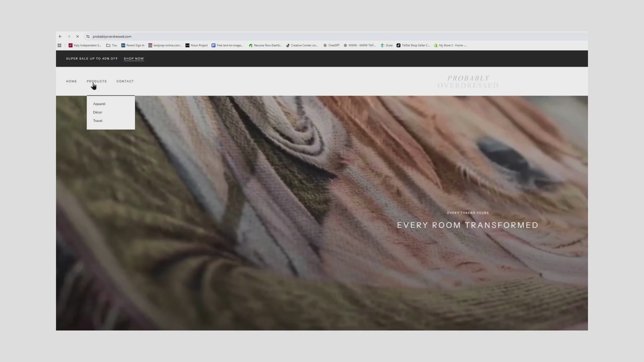Open the Noun Project bookmark
Image resolution: width=644 pixels, height=362 pixels.
tap(197, 46)
